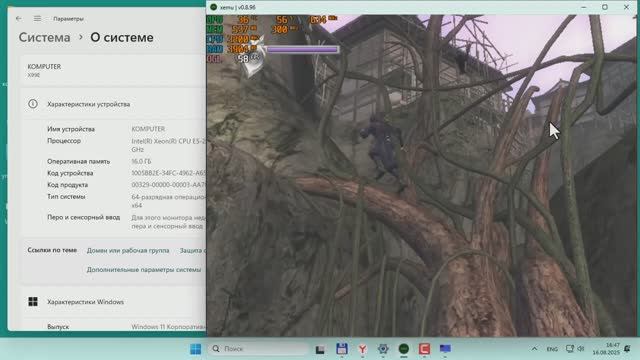Open the red C app in taskbar
Screen dimensions: 640x360
[x=424, y=349]
